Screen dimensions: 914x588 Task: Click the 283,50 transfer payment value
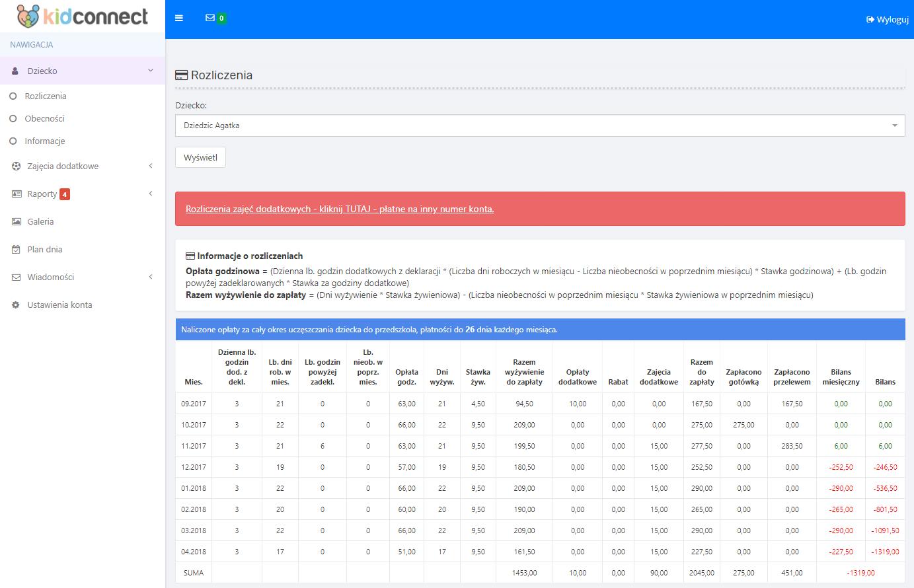coord(792,446)
